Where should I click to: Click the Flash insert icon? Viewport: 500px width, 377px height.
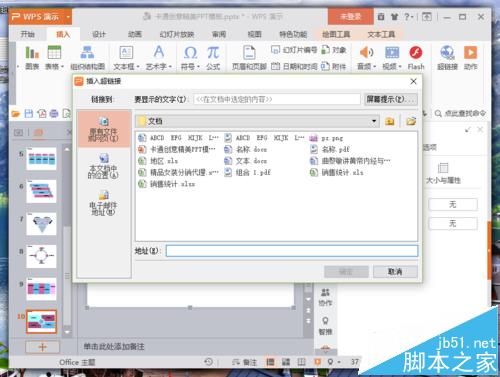[x=416, y=52]
